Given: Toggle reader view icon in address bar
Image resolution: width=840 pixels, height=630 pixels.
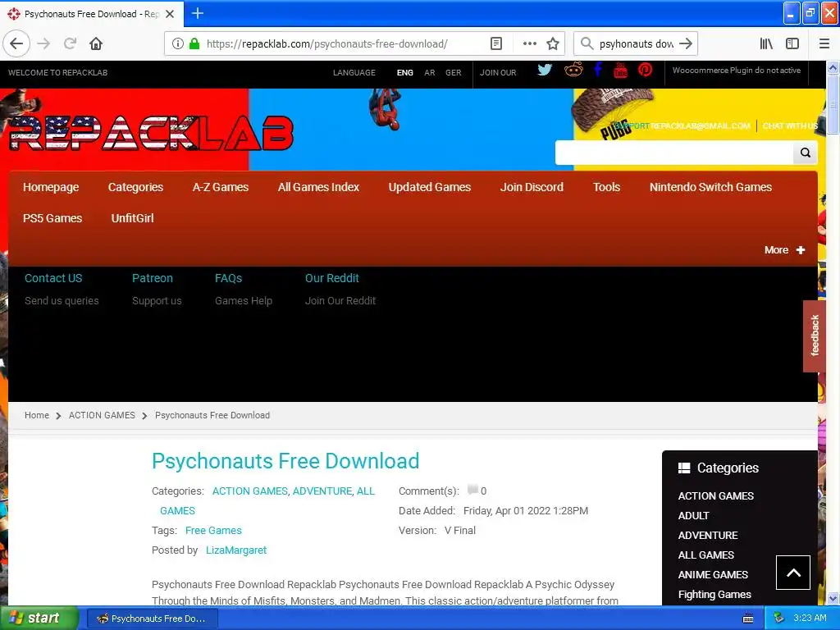Looking at the screenshot, I should (x=496, y=43).
